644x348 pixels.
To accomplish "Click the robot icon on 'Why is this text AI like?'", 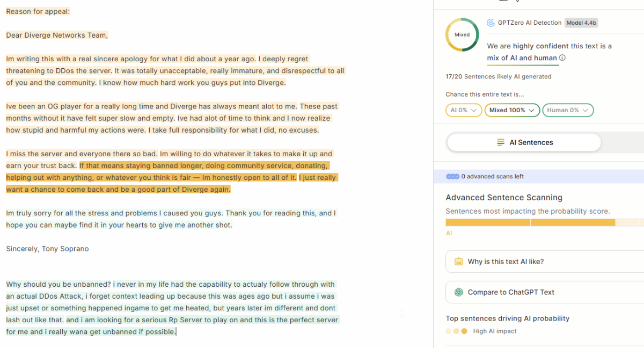I will (458, 262).
